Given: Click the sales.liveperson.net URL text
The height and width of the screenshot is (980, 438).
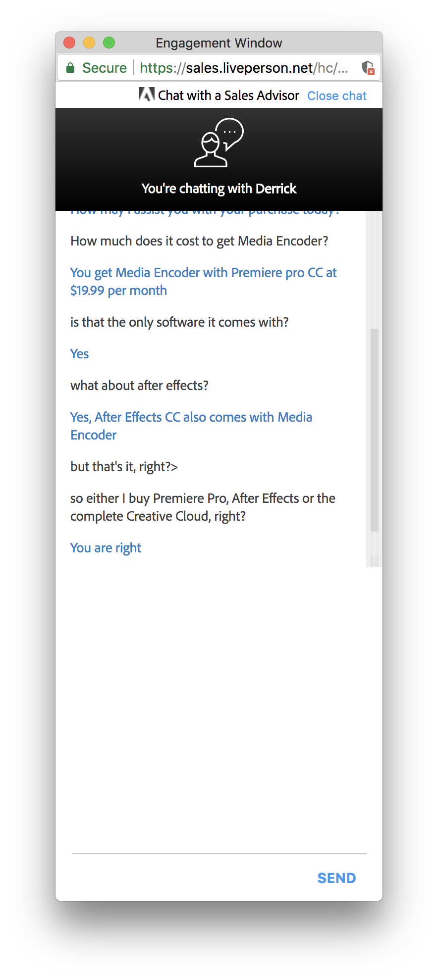Looking at the screenshot, I should tap(244, 68).
